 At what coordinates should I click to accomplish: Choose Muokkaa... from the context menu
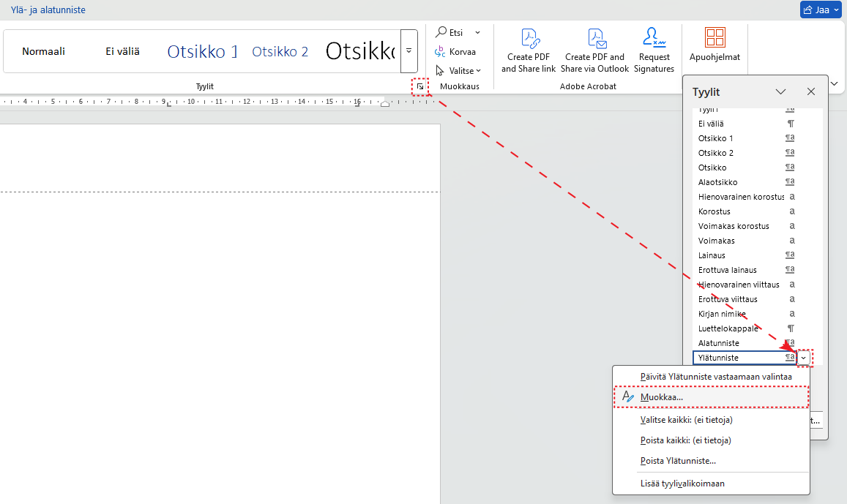[661, 397]
